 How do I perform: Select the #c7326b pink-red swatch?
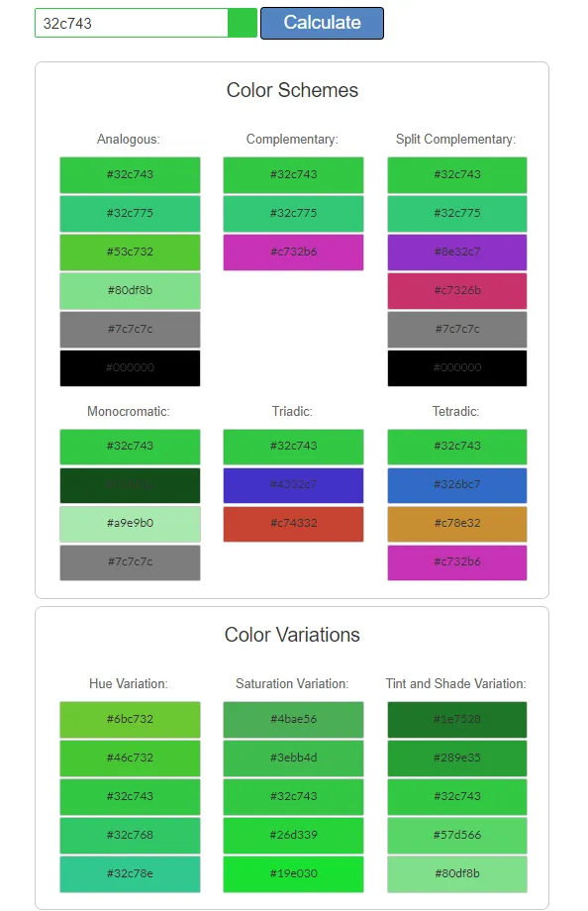click(x=457, y=290)
